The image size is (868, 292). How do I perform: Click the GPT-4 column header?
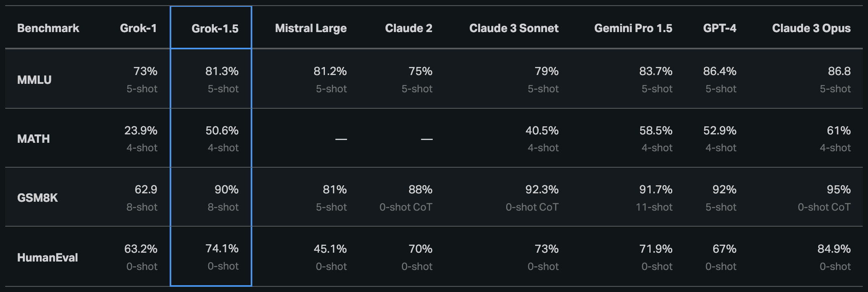pyautogui.click(x=719, y=28)
